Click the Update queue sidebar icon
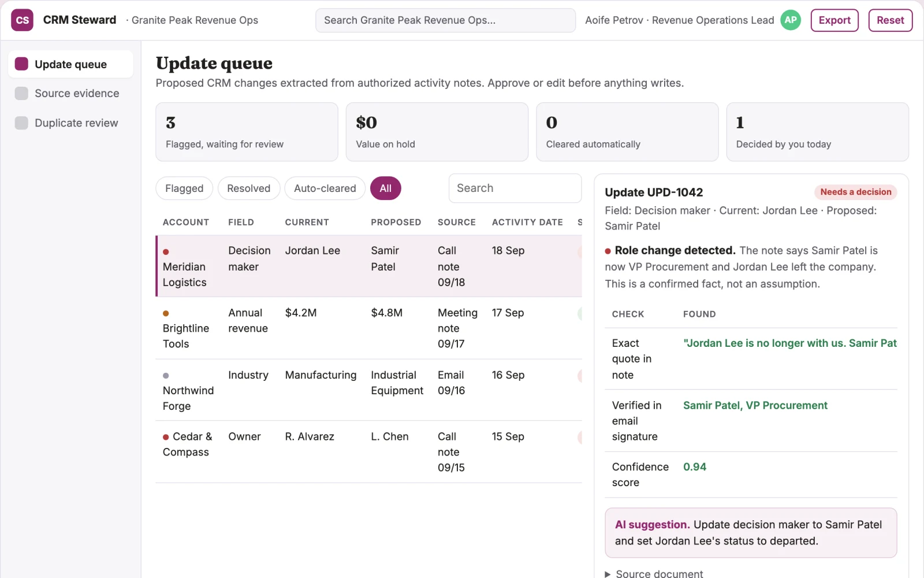This screenshot has width=924, height=578. point(21,64)
